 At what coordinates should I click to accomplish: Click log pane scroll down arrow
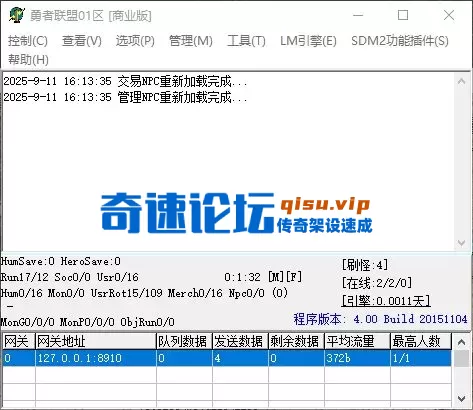click(462, 243)
